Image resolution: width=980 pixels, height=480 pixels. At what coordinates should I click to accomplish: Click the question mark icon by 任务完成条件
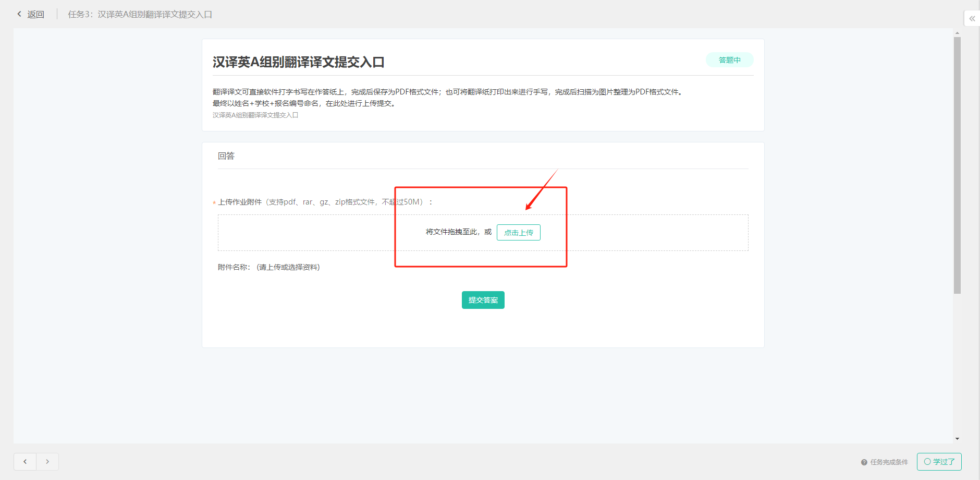pyautogui.click(x=864, y=462)
